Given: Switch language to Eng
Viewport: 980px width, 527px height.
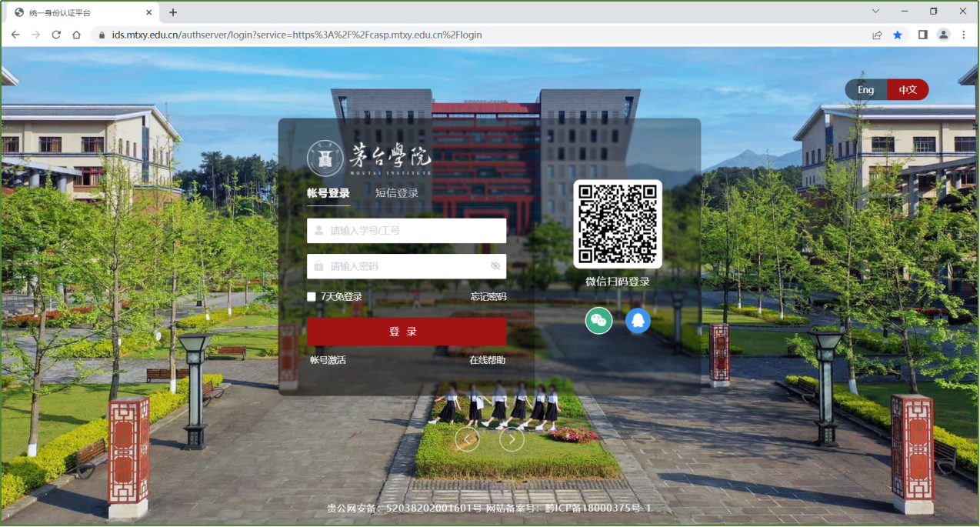Looking at the screenshot, I should point(866,90).
